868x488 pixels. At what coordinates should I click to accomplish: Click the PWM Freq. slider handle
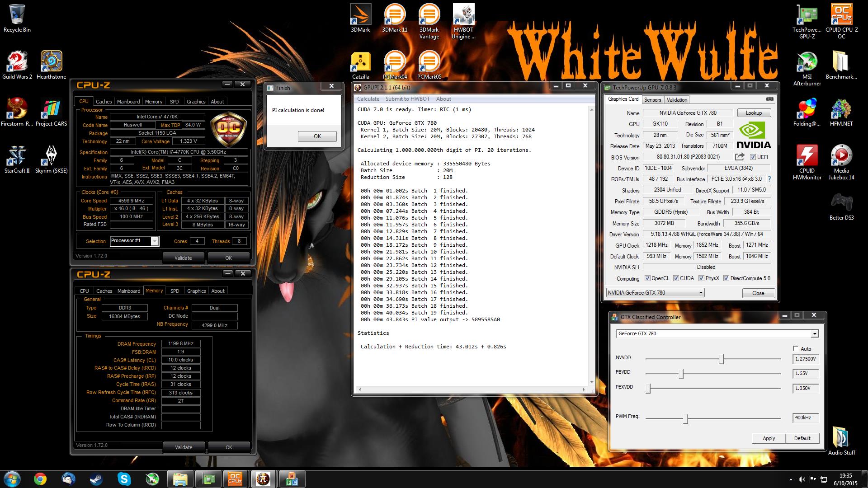pos(685,418)
